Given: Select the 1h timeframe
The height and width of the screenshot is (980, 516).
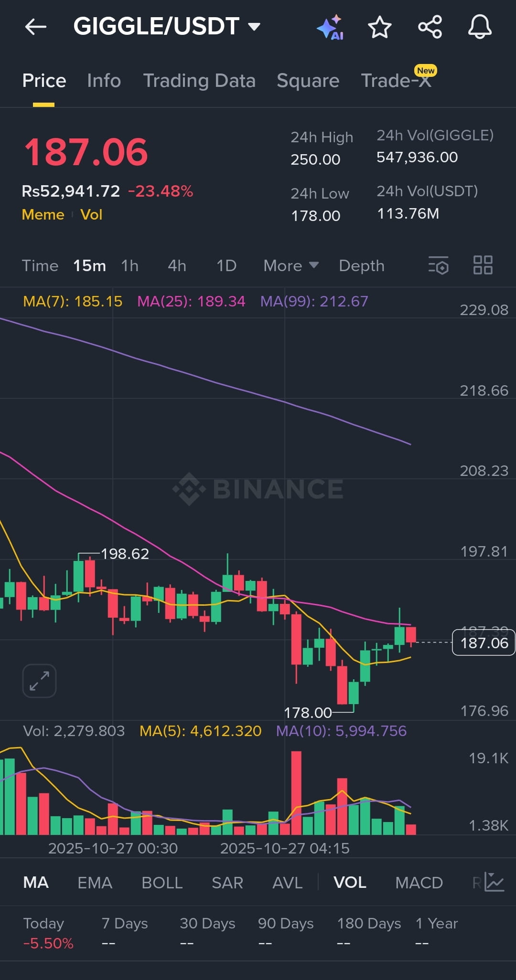Looking at the screenshot, I should click(x=129, y=265).
